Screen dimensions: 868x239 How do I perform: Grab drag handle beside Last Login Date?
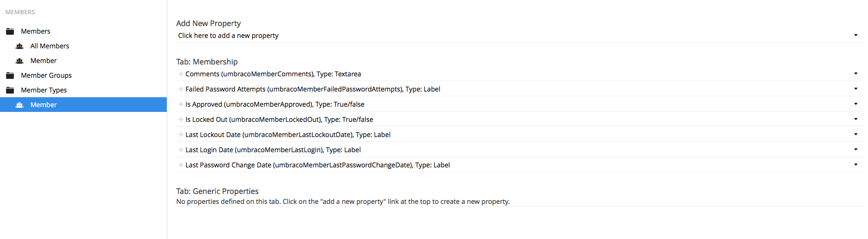pos(181,150)
